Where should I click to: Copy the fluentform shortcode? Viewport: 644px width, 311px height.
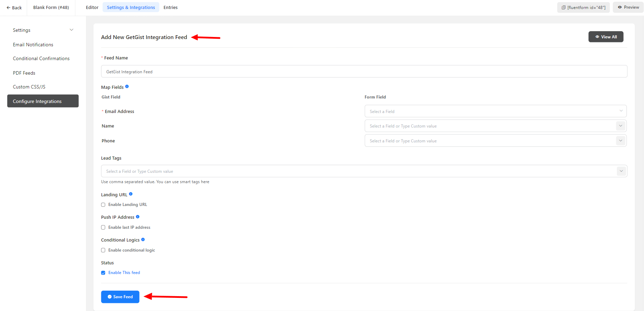(583, 8)
